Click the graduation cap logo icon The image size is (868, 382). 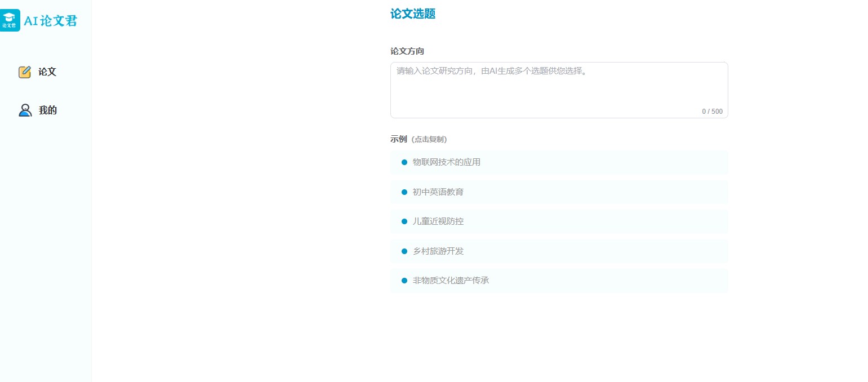pos(10,20)
